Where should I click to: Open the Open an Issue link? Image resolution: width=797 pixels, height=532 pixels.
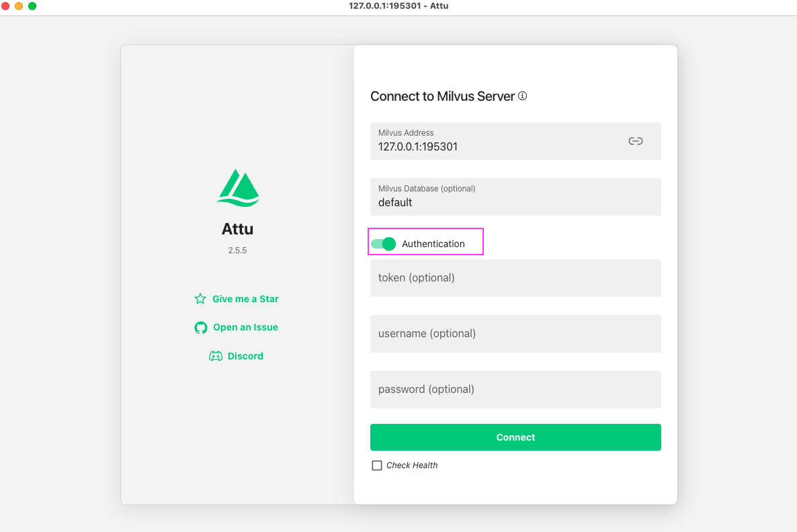[x=245, y=327]
